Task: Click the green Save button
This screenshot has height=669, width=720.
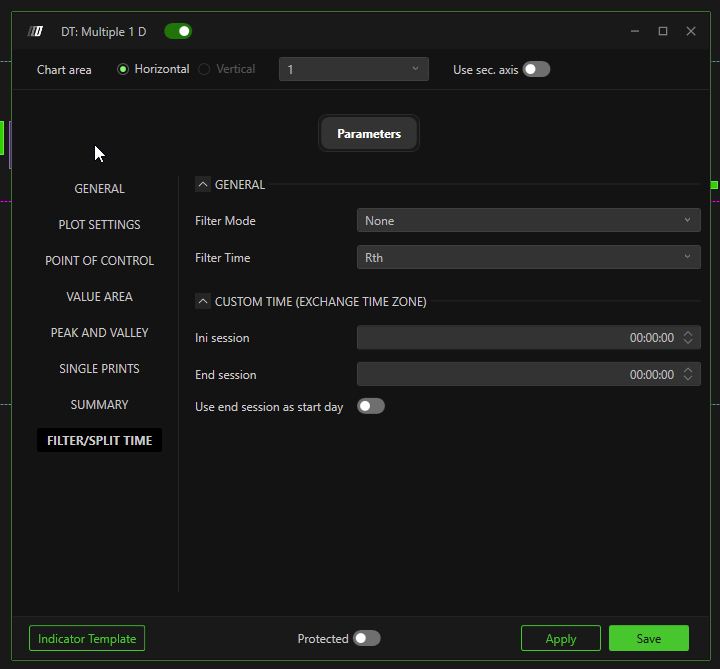Action: click(x=648, y=638)
